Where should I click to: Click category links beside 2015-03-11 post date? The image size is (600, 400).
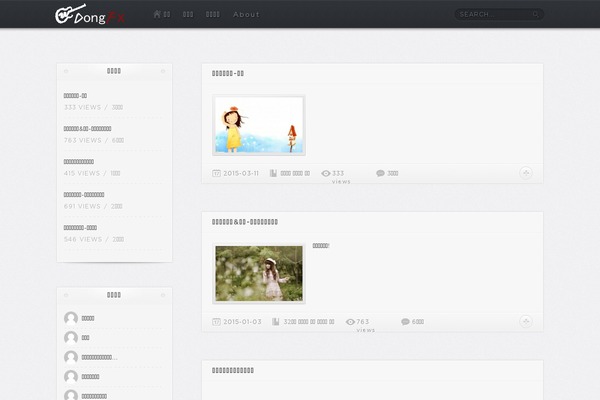click(295, 173)
